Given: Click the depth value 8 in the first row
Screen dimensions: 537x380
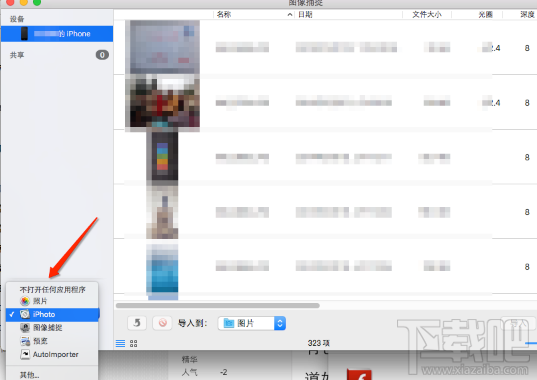Looking at the screenshot, I should pyautogui.click(x=527, y=48).
